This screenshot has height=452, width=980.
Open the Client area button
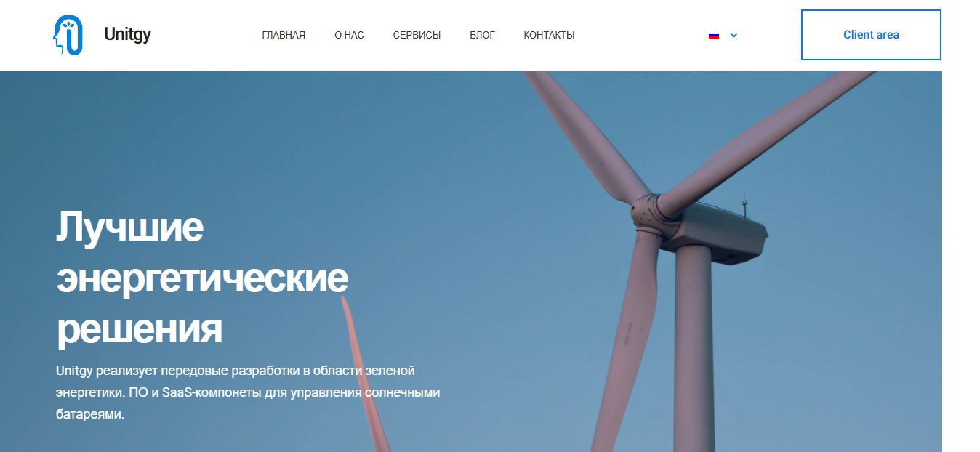click(x=871, y=35)
